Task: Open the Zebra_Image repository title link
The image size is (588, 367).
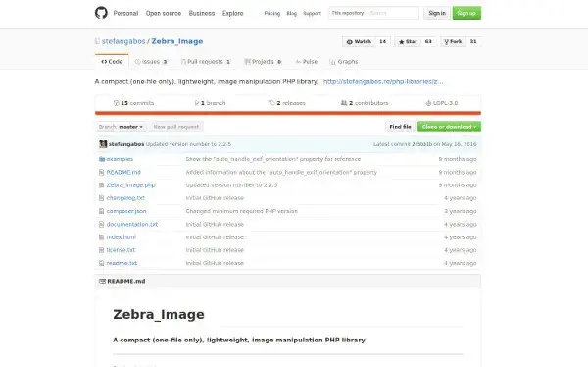Action: coord(177,41)
